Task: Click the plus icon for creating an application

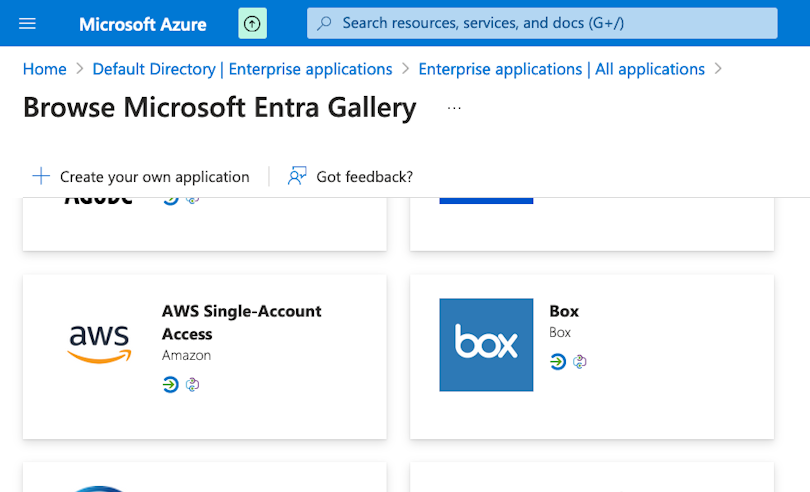Action: pos(41,176)
